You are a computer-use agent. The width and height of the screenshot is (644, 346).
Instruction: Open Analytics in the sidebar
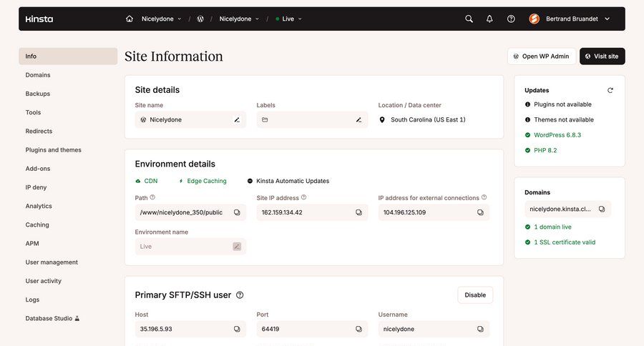pyautogui.click(x=39, y=206)
